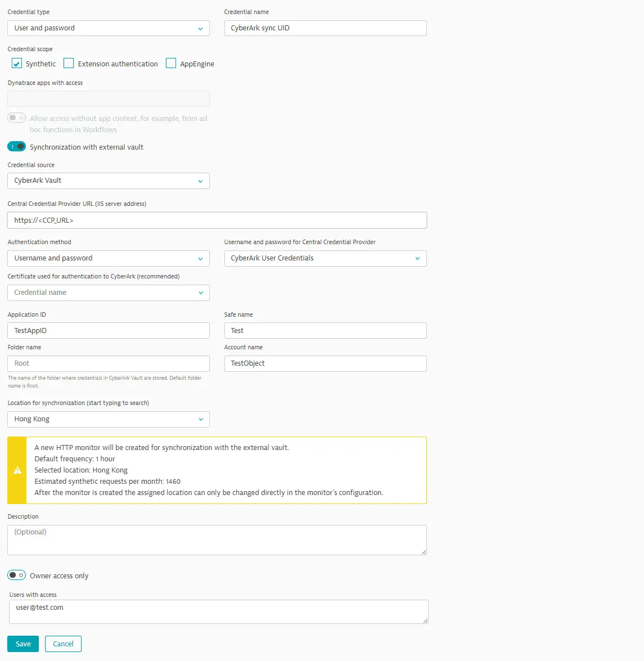Click the Description text area

pos(217,540)
